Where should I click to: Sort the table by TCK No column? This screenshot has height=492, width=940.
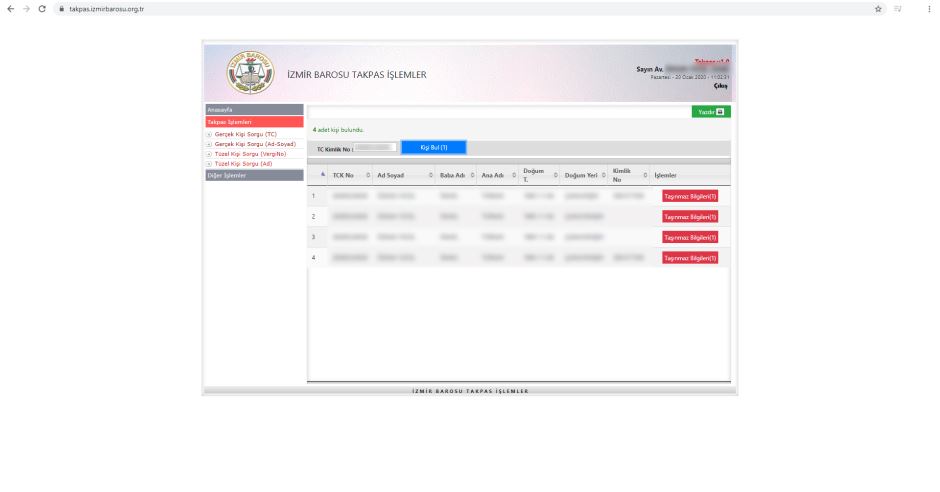click(x=351, y=176)
